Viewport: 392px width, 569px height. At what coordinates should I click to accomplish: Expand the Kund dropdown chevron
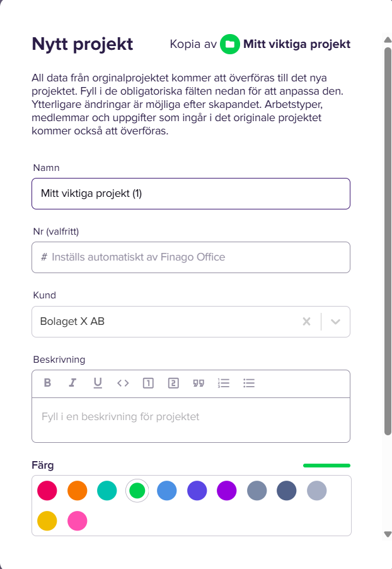[x=335, y=322]
